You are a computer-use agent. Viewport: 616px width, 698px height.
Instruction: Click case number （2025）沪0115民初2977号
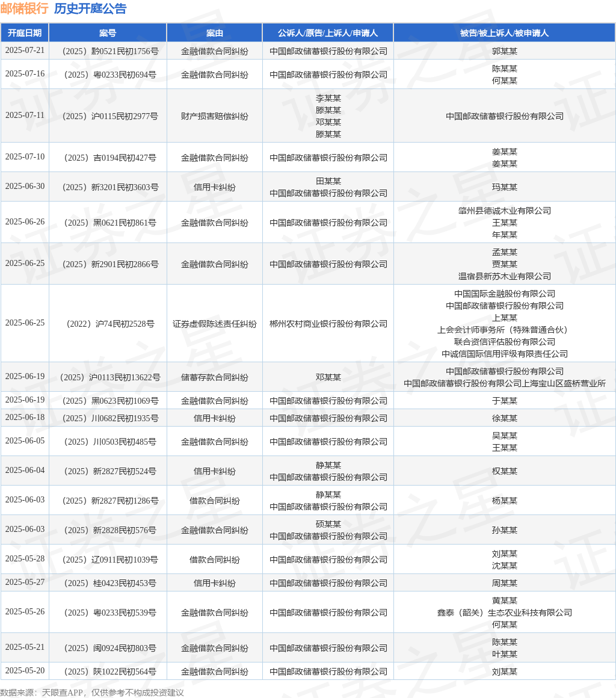pyautogui.click(x=110, y=116)
